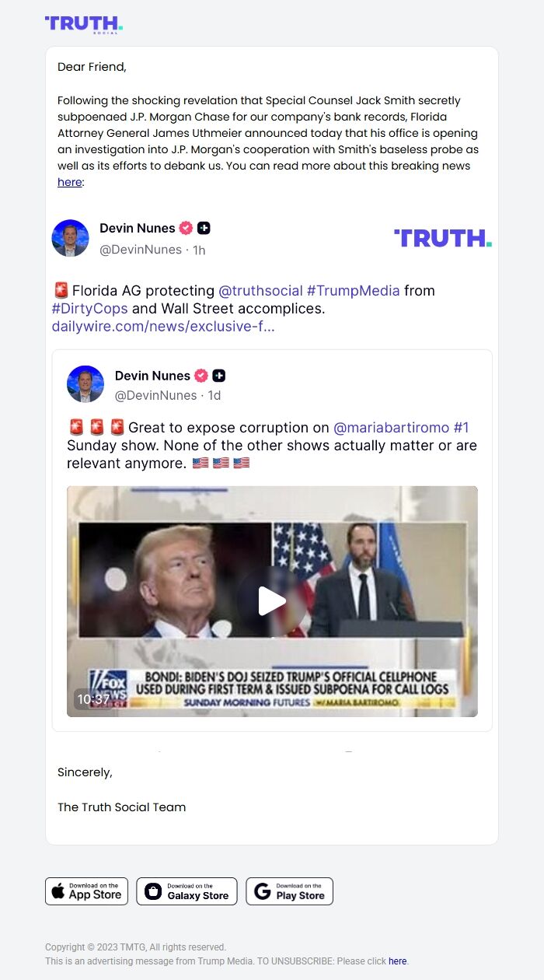The width and height of the screenshot is (544, 980).
Task: Click the purple TRUTH logo in the post
Action: (443, 238)
